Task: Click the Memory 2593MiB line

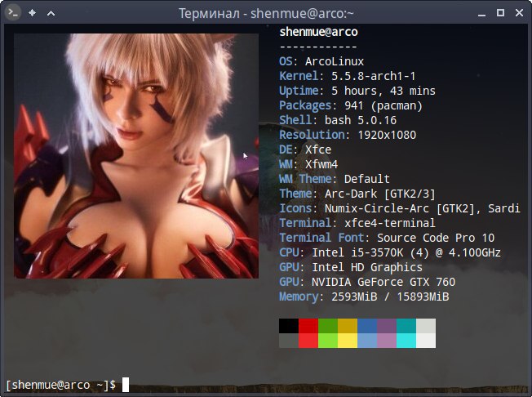Action: 364,297
